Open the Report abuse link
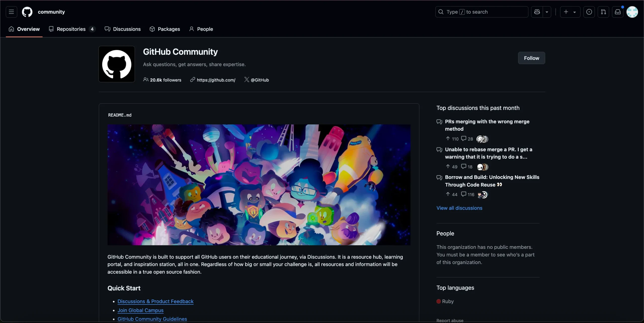 point(450,320)
